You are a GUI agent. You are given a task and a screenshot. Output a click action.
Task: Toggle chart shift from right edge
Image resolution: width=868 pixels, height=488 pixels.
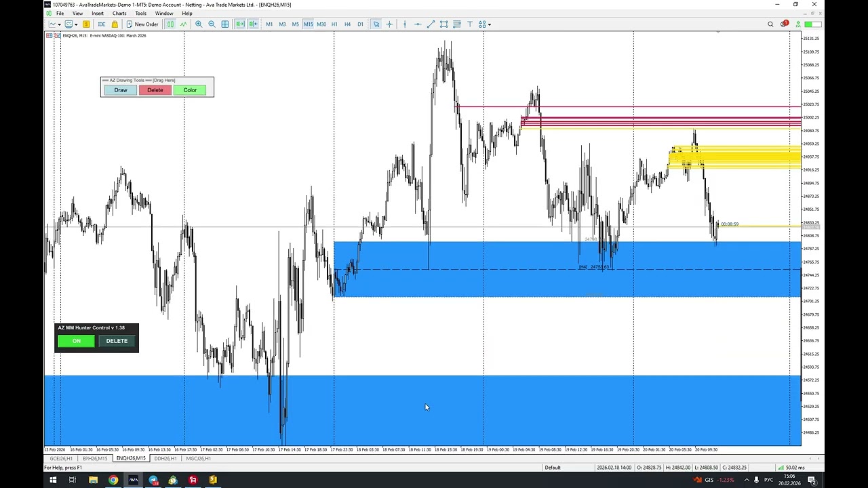click(x=253, y=24)
